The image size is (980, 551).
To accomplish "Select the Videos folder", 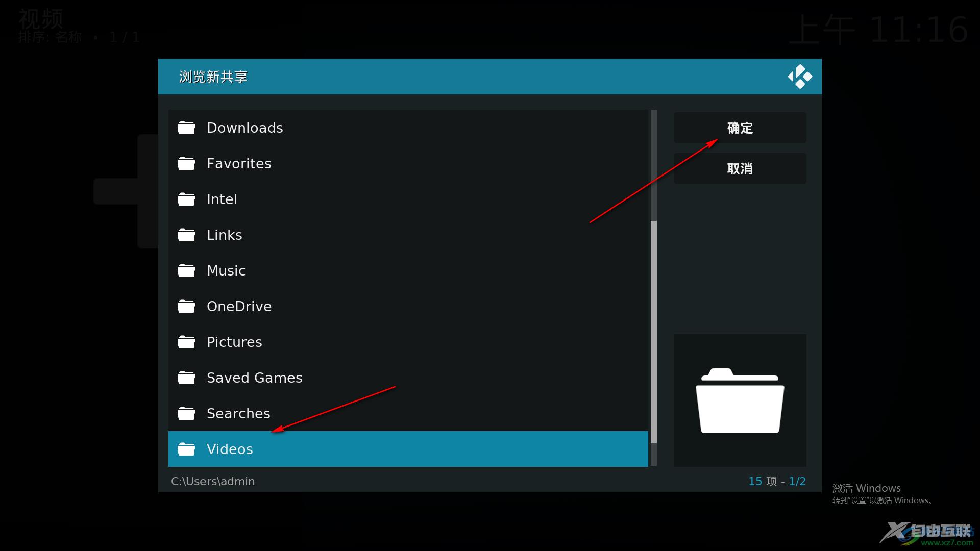I will 230,449.
